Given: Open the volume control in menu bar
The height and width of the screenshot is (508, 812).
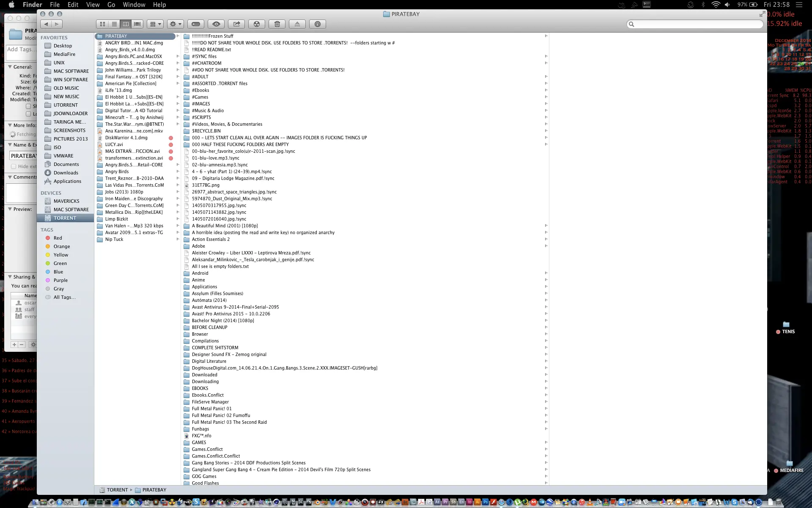Looking at the screenshot, I should (x=727, y=5).
